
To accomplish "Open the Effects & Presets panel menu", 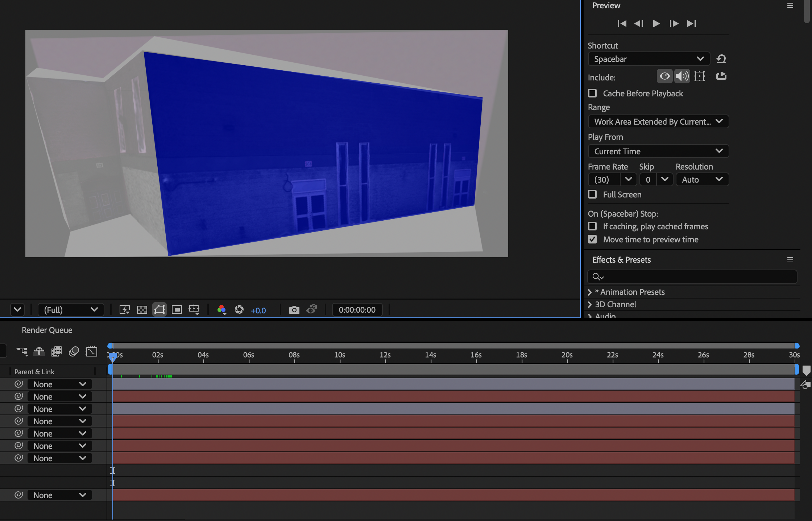I will (x=790, y=260).
